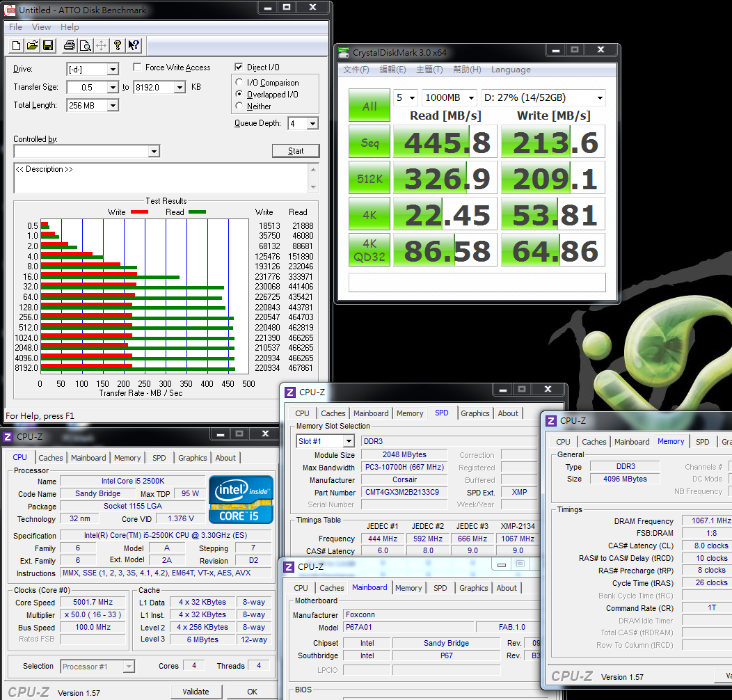
Task: Click the Save floppy disk icon
Action: pos(48,46)
